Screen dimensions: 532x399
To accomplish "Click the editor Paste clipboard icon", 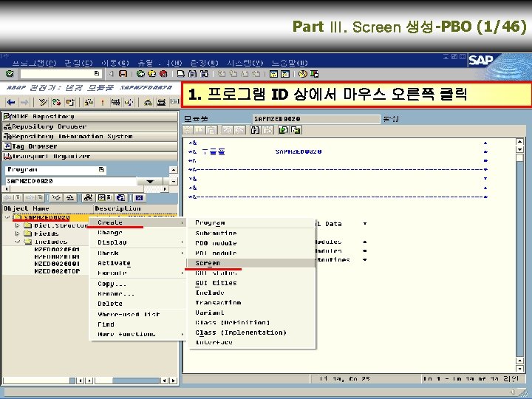I will pos(211,130).
